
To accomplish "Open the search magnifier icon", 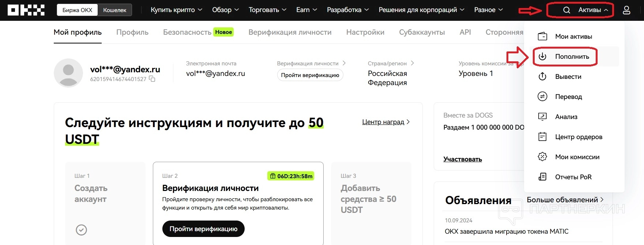I will (x=566, y=10).
